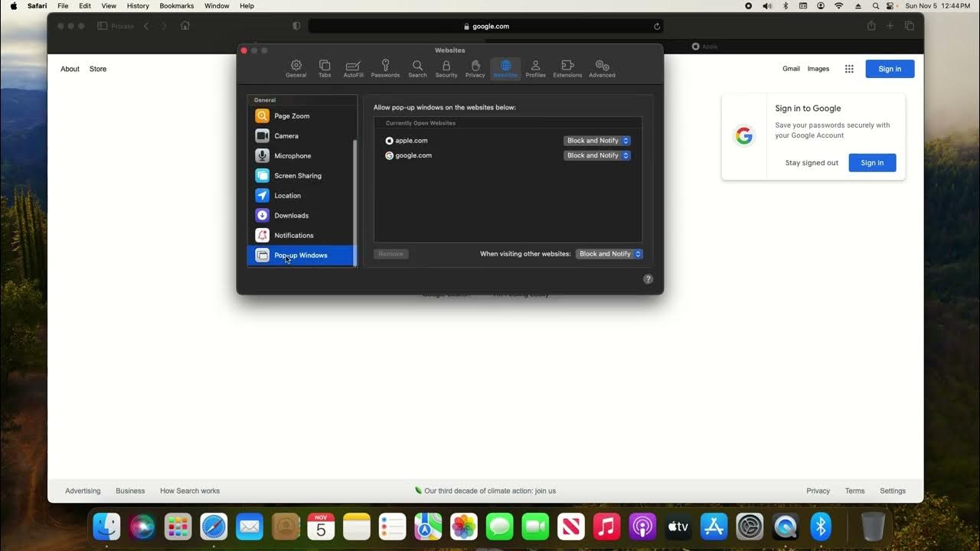
Task: Click Stay signed out
Action: click(812, 163)
